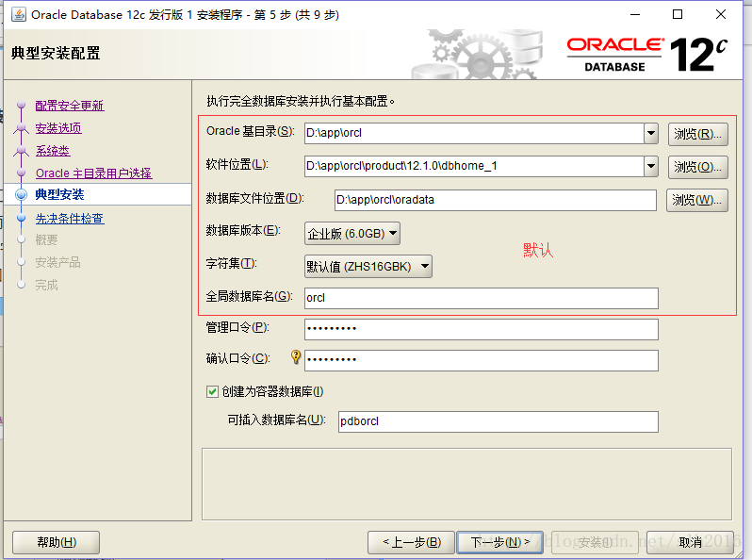Click 软件位置 path field
This screenshot has height=560, width=752.
474,167
